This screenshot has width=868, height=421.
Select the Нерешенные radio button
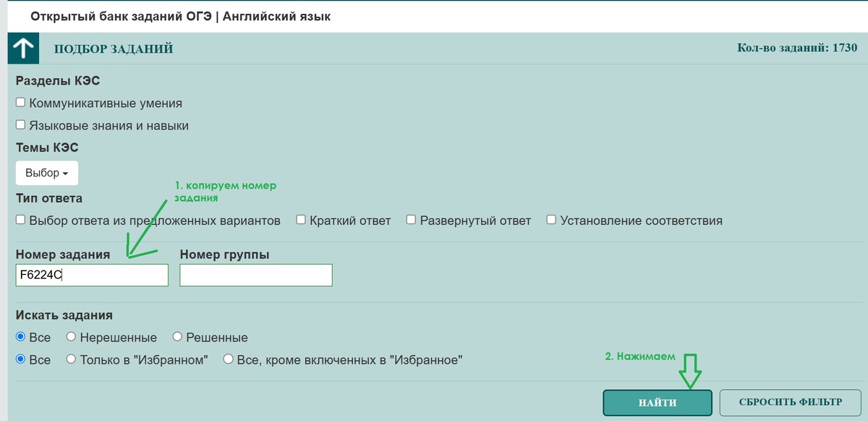pos(70,336)
